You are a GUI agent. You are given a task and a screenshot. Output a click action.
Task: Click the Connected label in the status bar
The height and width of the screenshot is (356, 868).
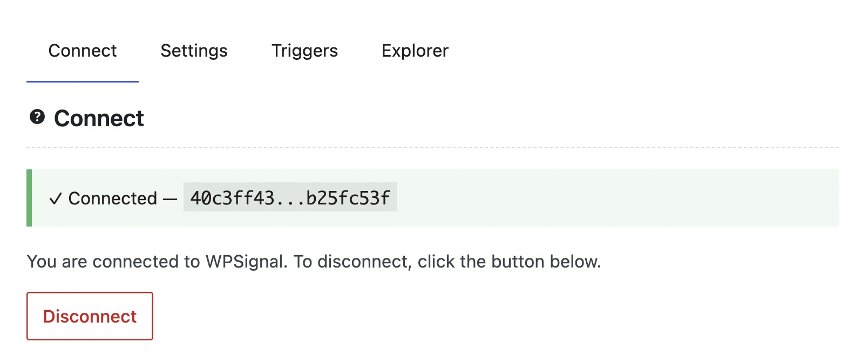(x=112, y=198)
